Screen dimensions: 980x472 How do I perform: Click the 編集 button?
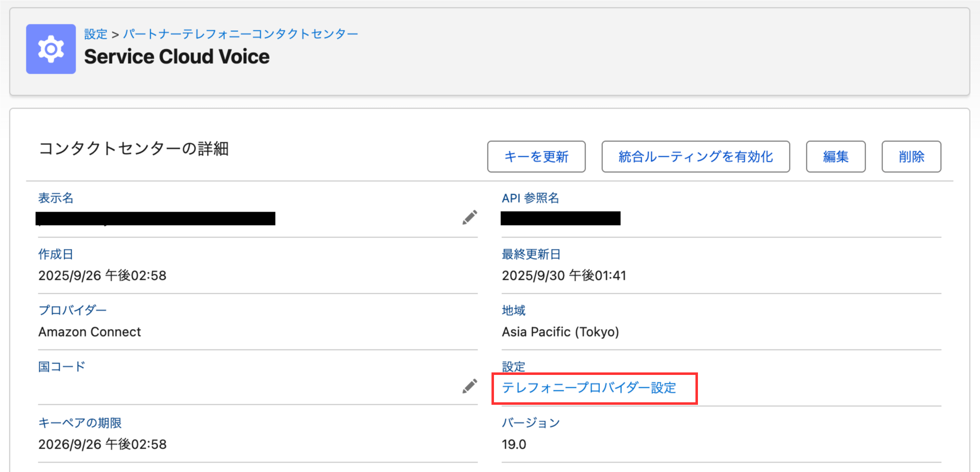(835, 156)
